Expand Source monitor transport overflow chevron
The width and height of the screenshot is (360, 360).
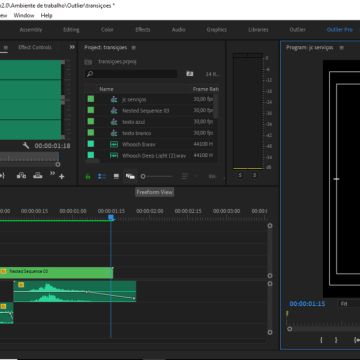[52, 173]
